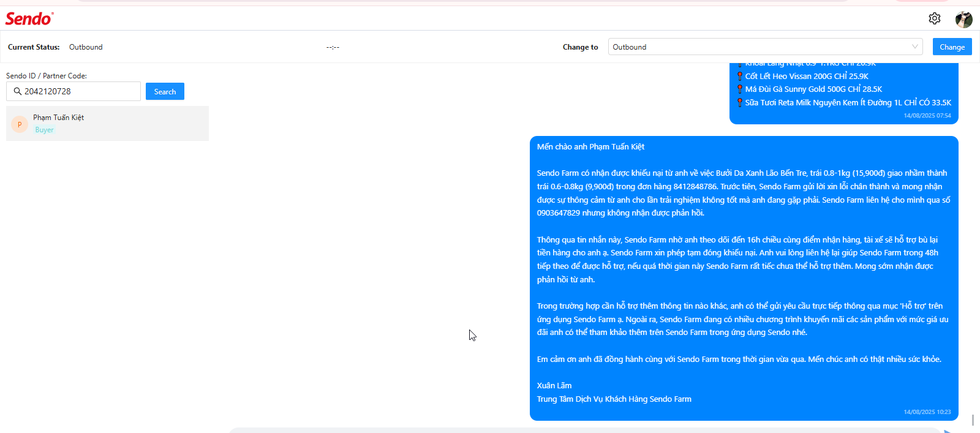The width and height of the screenshot is (980, 433).
Task: Click the Má Đùi Gà Sunny Gold line
Action: 813,89
